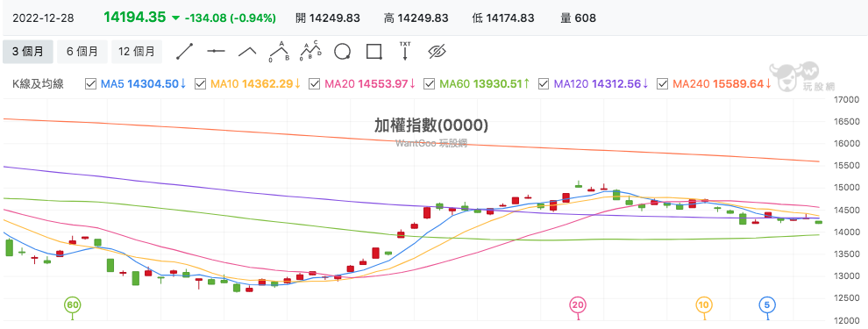
Task: Select the horizontal line drawing tool
Action: coord(216,51)
